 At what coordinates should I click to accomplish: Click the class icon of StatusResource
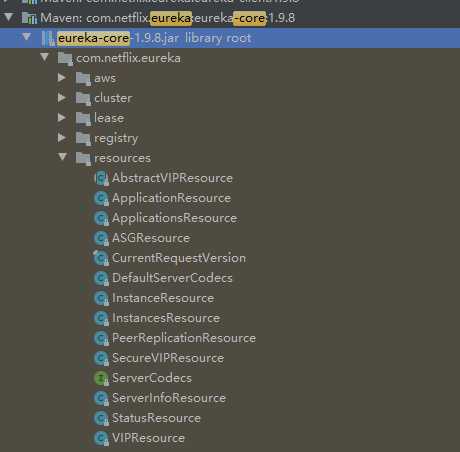[101, 418]
